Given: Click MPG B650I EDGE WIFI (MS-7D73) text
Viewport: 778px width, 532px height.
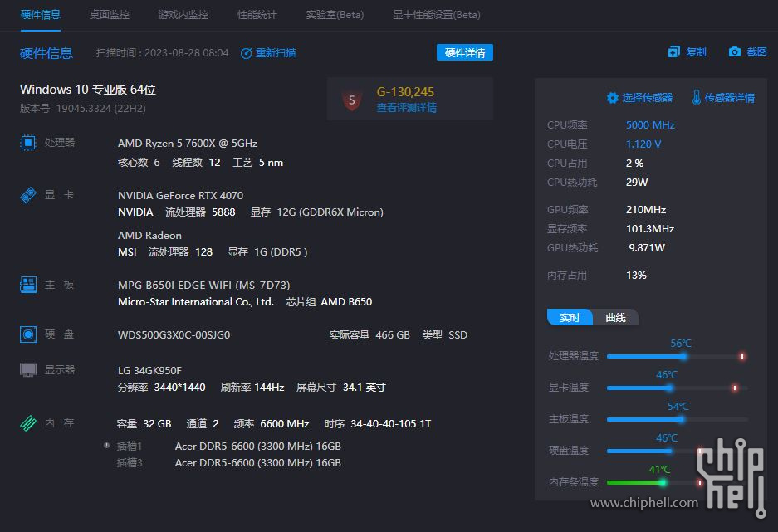Looking at the screenshot, I should coord(204,285).
